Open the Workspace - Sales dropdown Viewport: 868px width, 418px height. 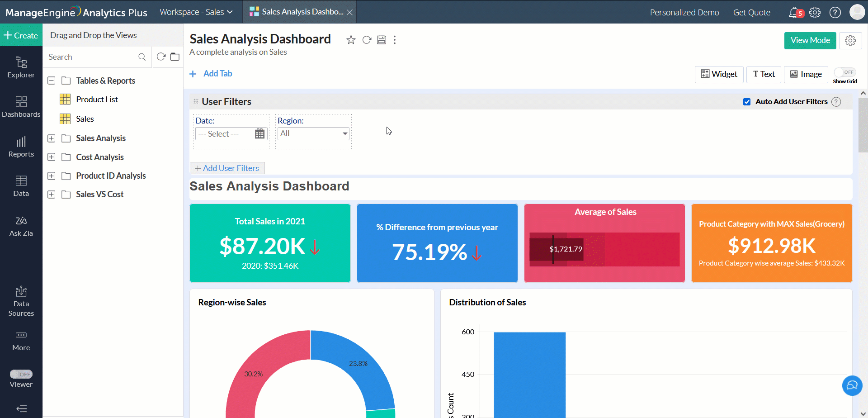(x=196, y=12)
